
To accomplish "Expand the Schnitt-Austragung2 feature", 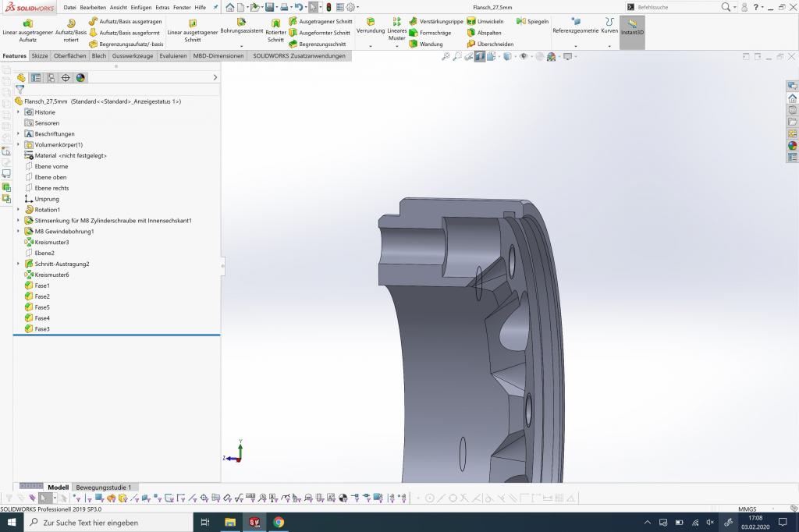I will coord(18,264).
